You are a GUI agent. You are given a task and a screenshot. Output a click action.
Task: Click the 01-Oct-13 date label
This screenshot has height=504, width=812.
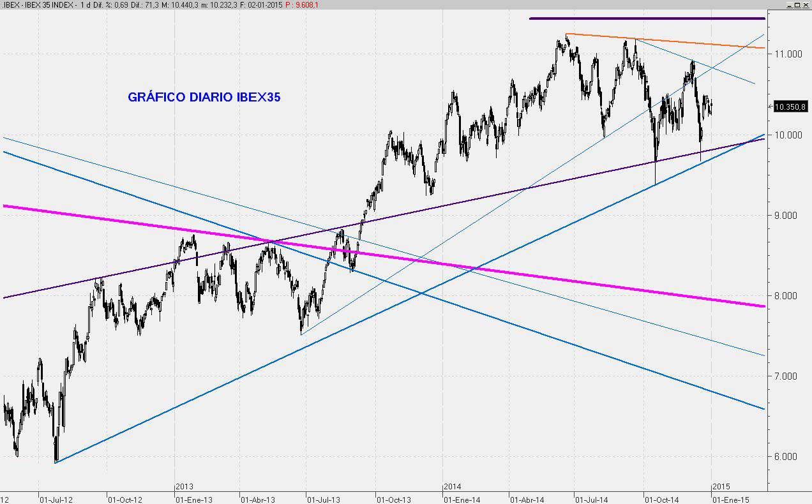click(x=393, y=499)
